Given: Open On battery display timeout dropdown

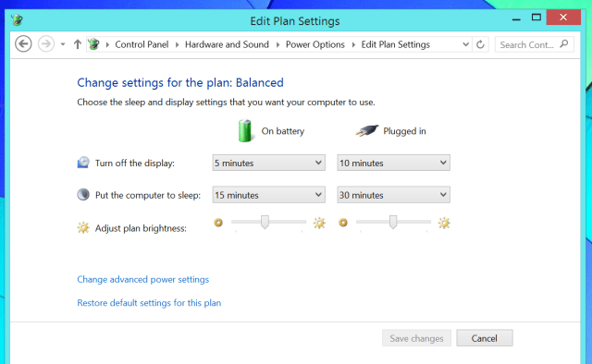Looking at the screenshot, I should pos(268,163).
